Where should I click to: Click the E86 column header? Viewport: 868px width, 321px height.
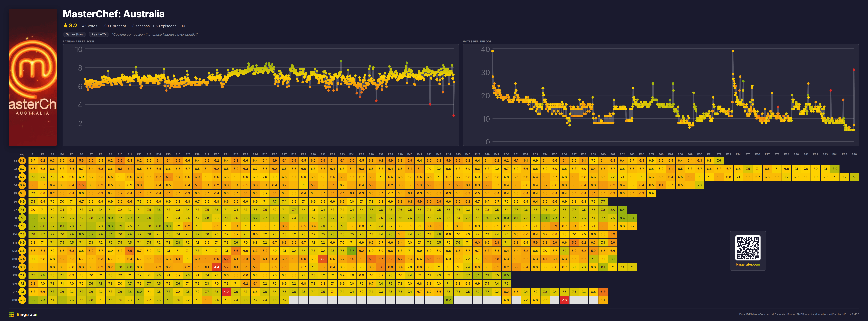point(854,154)
